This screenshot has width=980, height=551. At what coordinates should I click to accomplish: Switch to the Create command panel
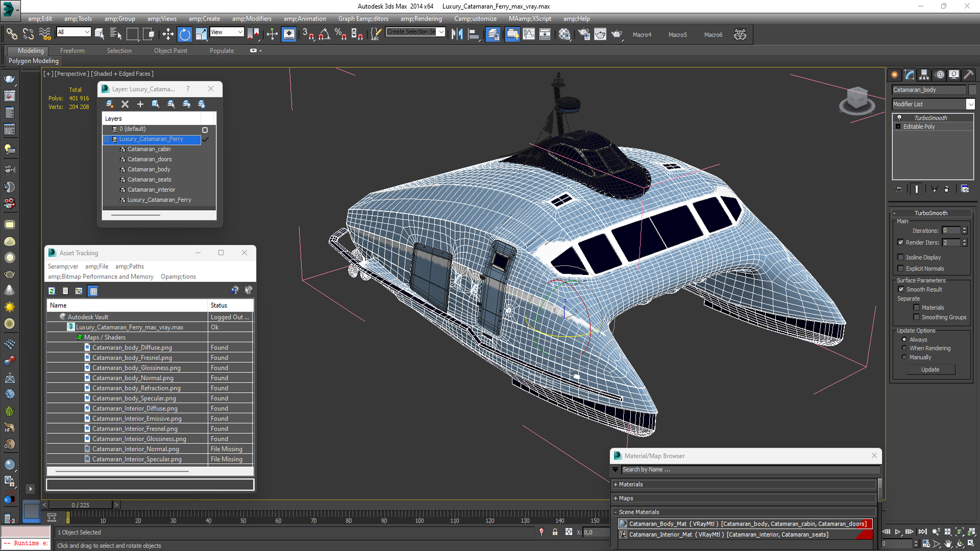[x=895, y=74]
